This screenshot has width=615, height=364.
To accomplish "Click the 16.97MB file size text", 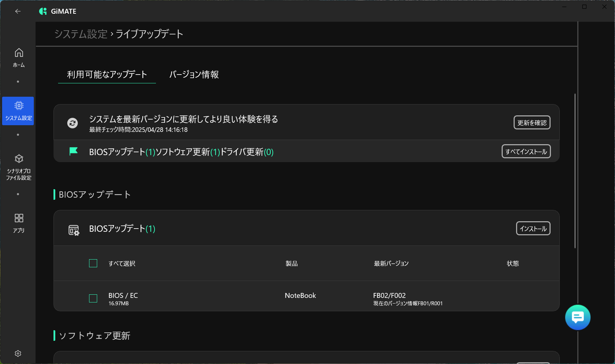I will pos(119,304).
